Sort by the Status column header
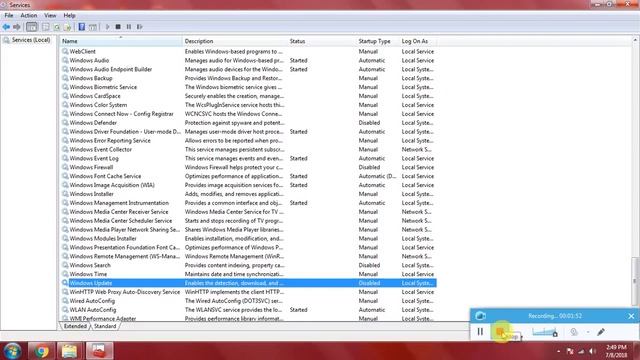This screenshot has height=360, width=640. tap(322, 41)
